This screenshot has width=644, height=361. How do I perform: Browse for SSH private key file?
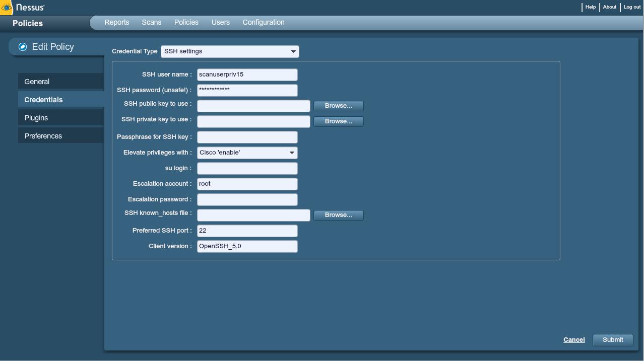(339, 121)
